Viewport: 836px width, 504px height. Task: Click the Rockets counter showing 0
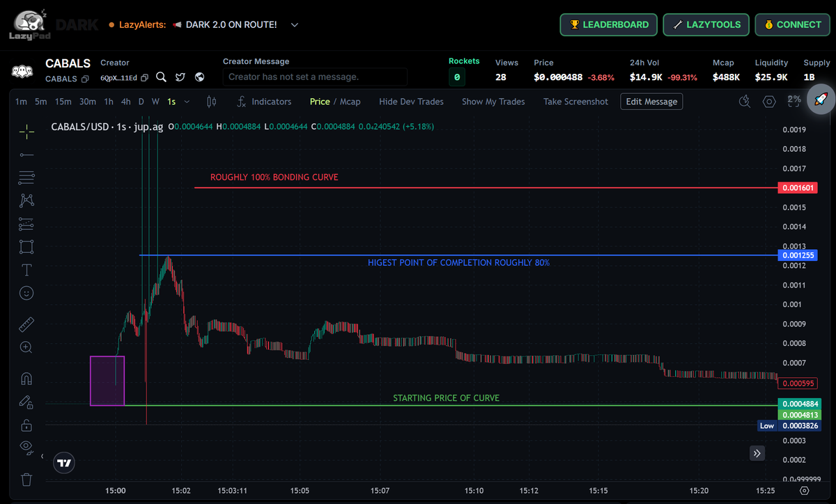pos(457,77)
